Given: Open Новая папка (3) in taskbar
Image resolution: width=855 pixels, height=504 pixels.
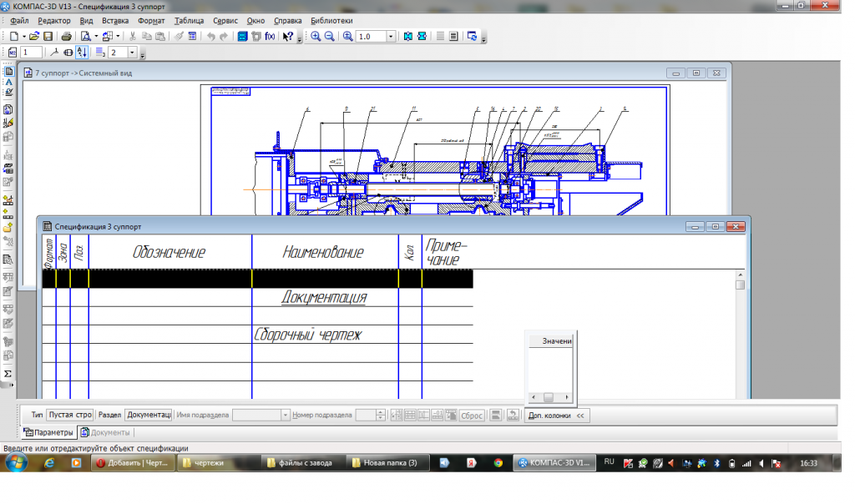Looking at the screenshot, I should point(388,462).
